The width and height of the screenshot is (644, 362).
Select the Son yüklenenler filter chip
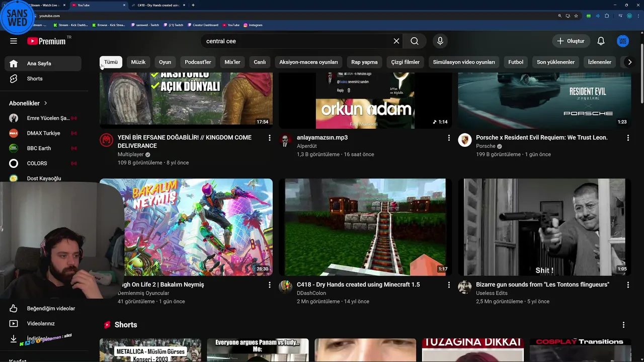point(555,62)
